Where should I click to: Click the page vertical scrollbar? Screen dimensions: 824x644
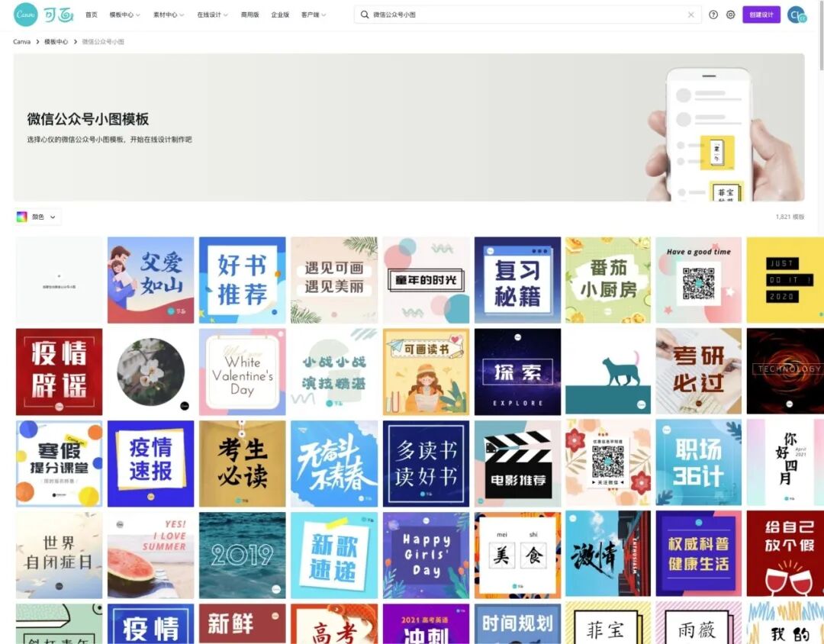tap(821, 37)
